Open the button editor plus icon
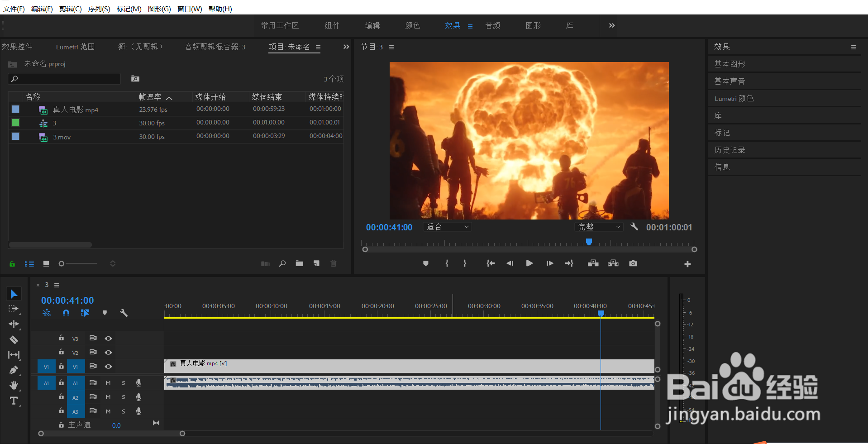868x444 pixels. coord(687,264)
